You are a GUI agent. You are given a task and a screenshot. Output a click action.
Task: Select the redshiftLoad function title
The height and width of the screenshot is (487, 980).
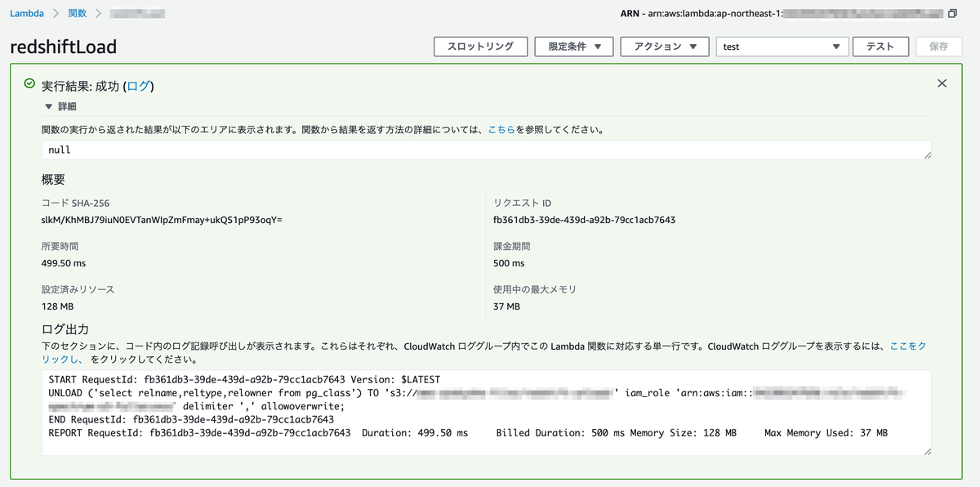(64, 47)
